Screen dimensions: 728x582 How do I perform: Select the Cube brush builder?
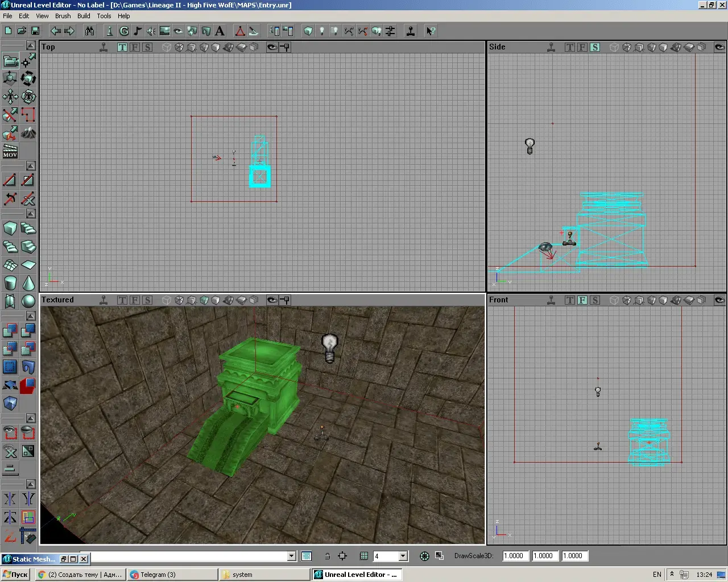click(x=10, y=228)
